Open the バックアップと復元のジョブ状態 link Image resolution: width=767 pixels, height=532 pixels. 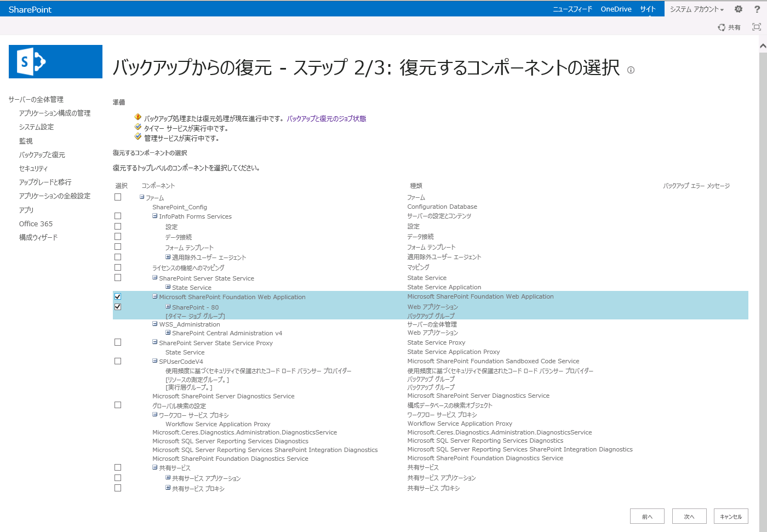pos(327,119)
